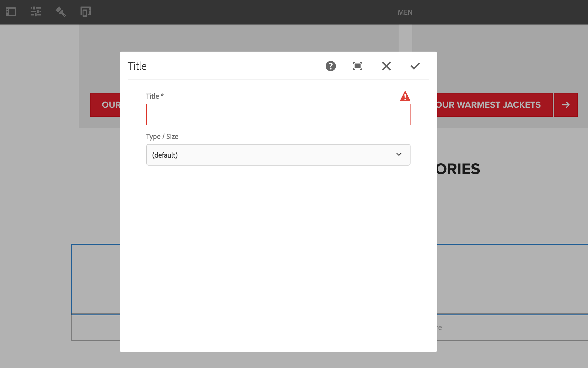
Task: Toggle the device emulator icon
Action: pyautogui.click(x=86, y=12)
